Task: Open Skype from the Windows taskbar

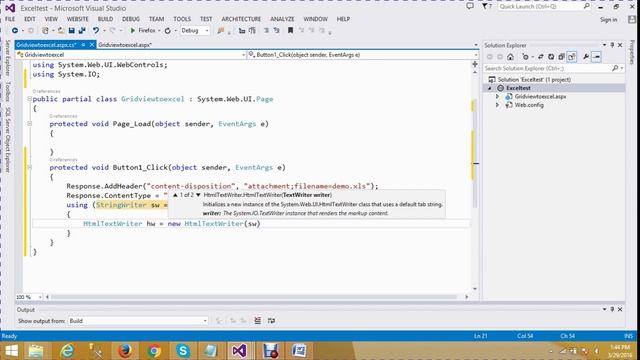Action: (183, 351)
